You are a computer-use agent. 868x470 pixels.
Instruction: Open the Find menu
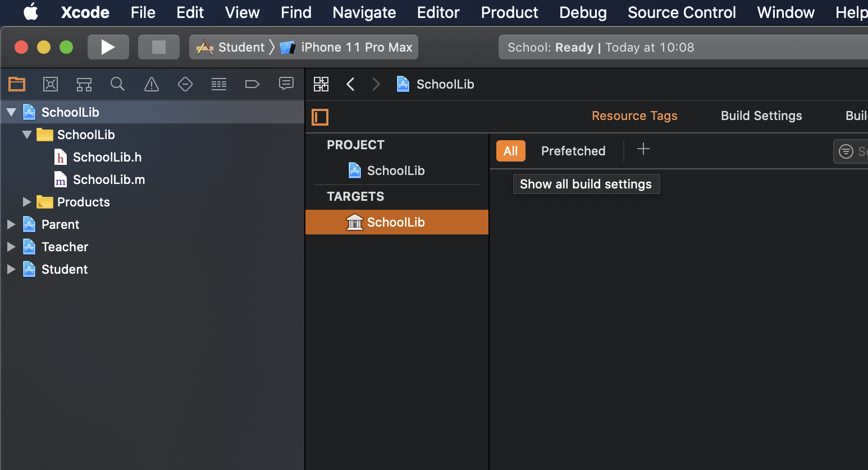296,12
